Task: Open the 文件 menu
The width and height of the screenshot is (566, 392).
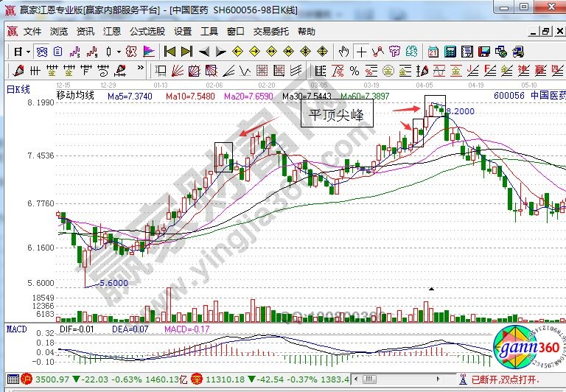Action: tap(32, 32)
